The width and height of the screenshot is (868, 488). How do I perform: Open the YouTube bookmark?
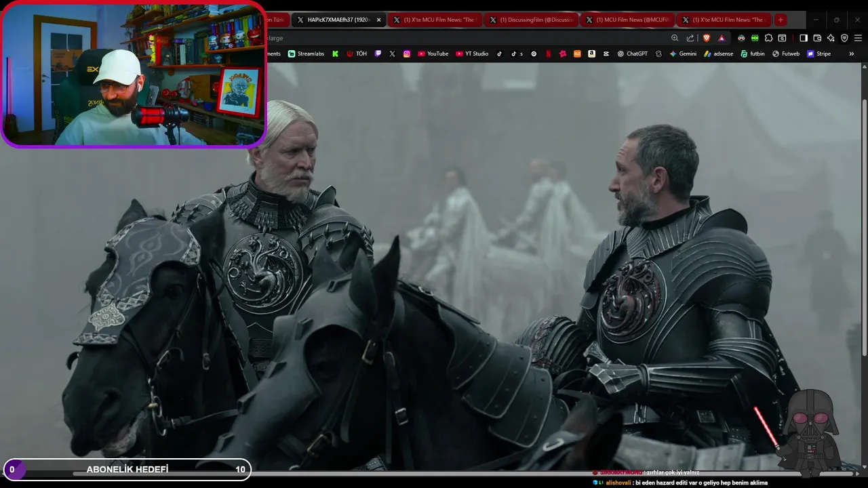click(x=433, y=54)
